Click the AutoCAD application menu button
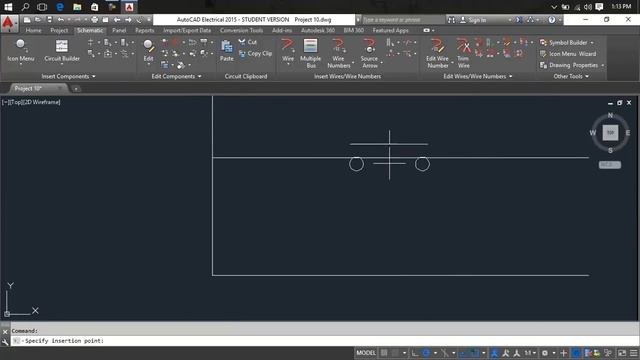The width and height of the screenshot is (640, 360). (9, 23)
